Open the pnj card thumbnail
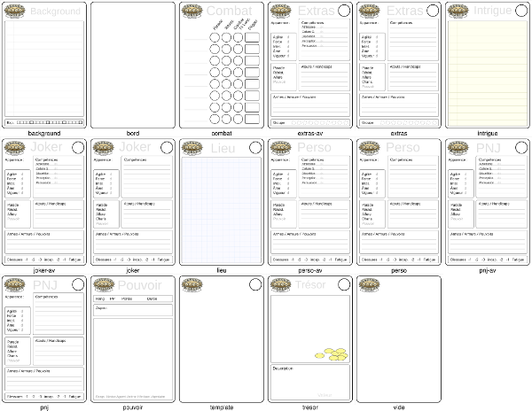 point(44,339)
